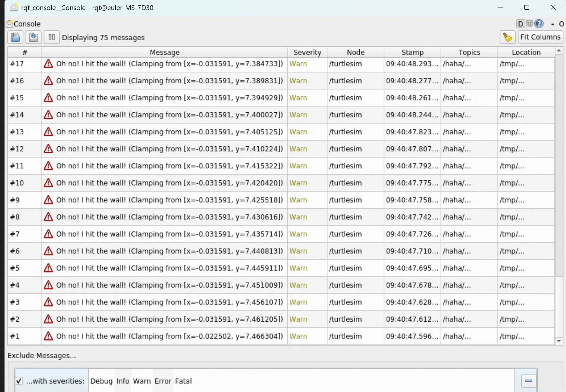Click the 'Displaying 75 messages' label
Screen dimensions: 566x392
click(103, 38)
